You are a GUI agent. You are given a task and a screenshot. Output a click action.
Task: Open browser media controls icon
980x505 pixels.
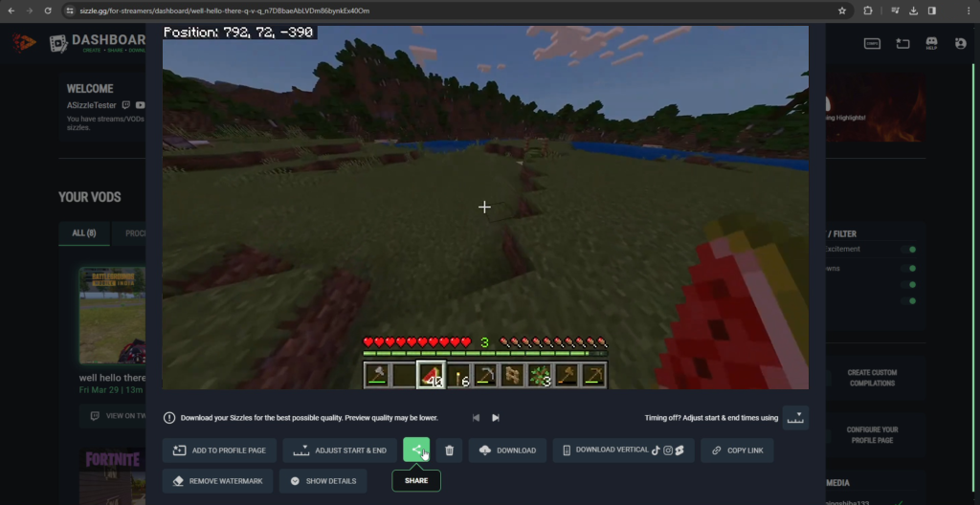[x=895, y=11]
